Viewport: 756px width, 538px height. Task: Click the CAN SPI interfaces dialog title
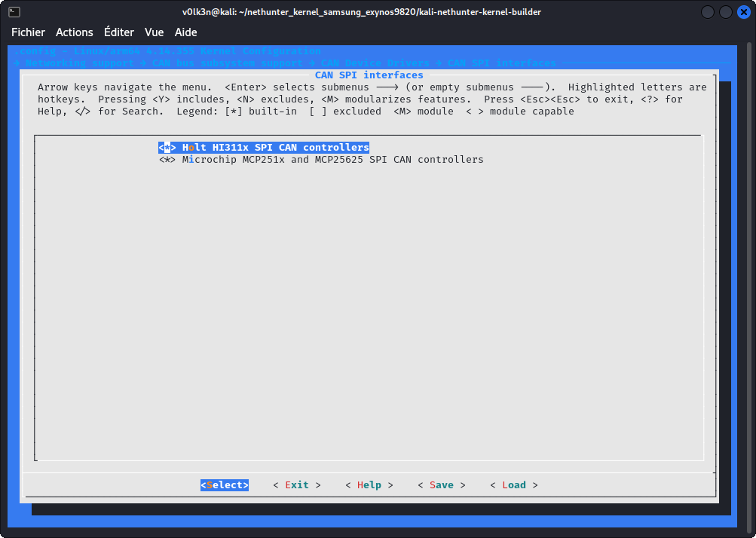[369, 75]
